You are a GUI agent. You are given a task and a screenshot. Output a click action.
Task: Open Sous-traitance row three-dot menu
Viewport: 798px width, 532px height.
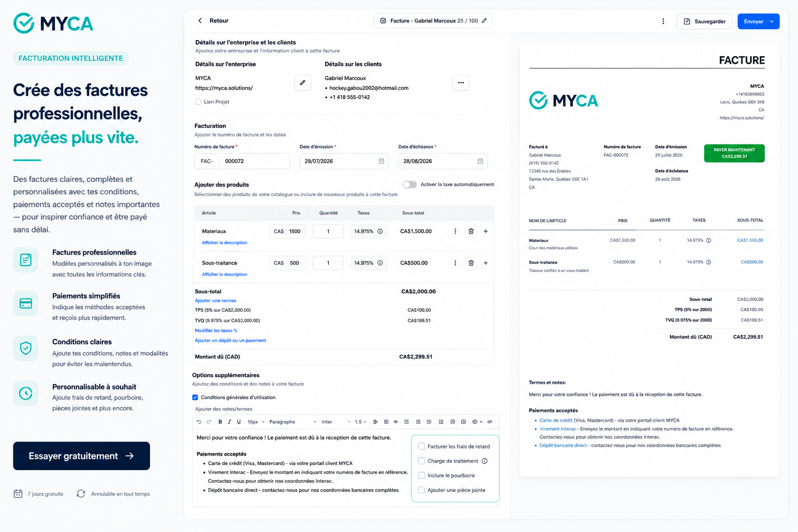[455, 263]
